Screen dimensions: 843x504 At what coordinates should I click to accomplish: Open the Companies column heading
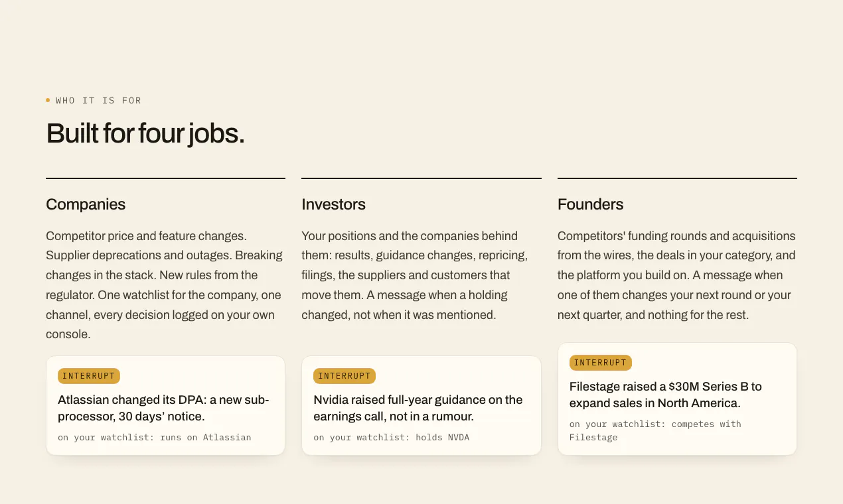(x=86, y=204)
